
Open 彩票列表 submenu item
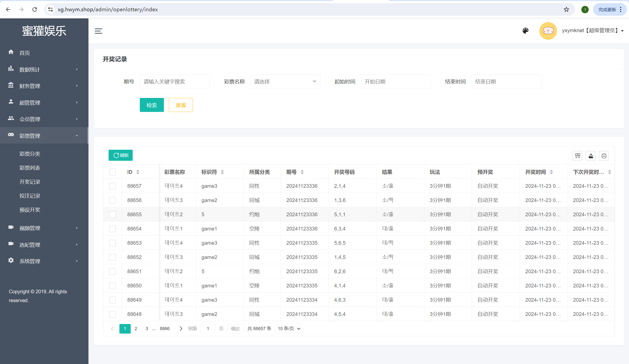click(30, 168)
